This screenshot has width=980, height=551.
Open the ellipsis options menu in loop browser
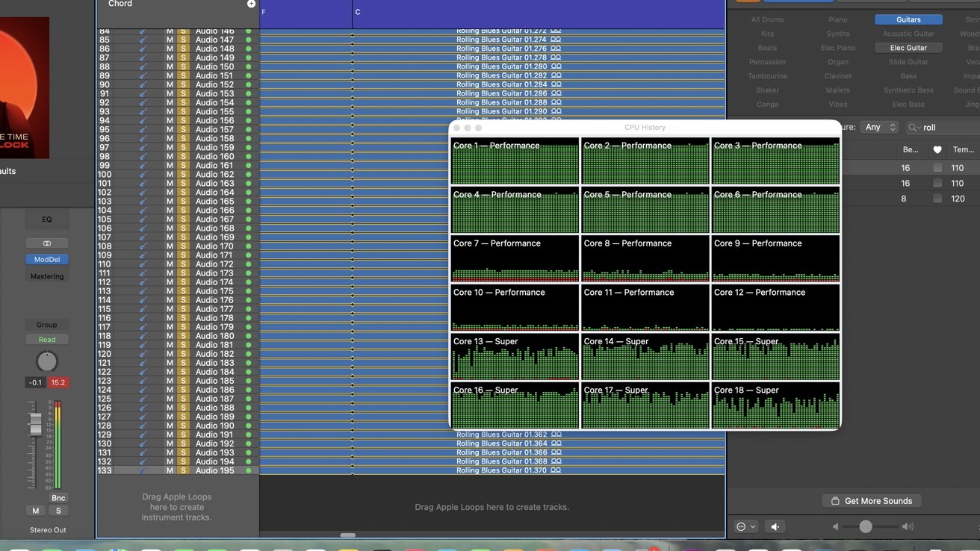click(x=746, y=526)
